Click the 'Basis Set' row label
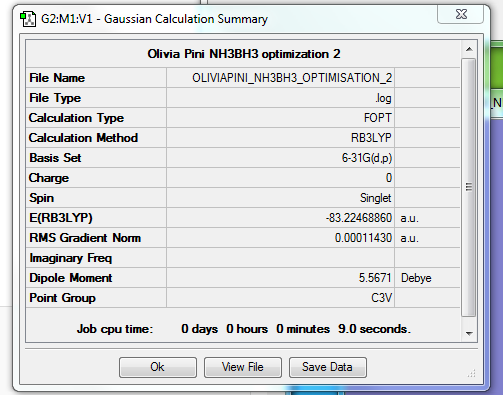Image resolution: width=503 pixels, height=395 pixels. point(55,158)
